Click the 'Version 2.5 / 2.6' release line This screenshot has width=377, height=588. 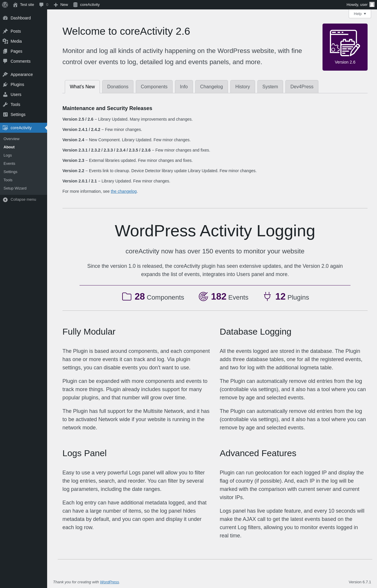(128, 119)
